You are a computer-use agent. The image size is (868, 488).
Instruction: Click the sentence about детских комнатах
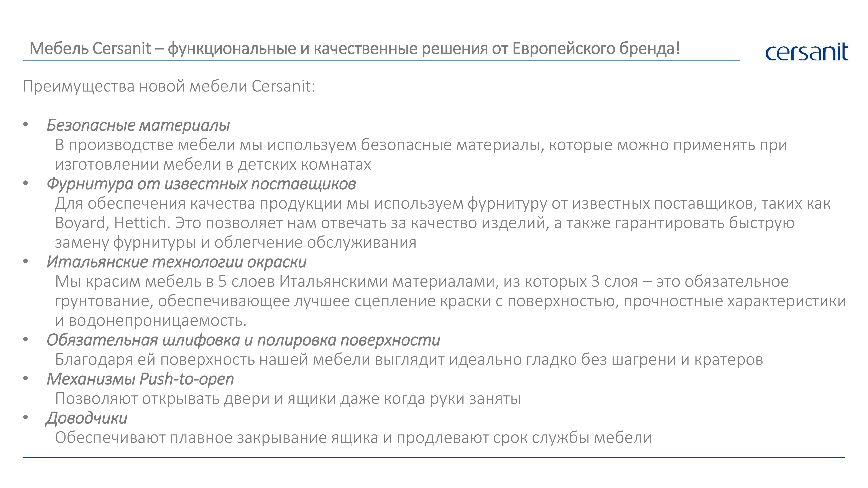tap(421, 155)
